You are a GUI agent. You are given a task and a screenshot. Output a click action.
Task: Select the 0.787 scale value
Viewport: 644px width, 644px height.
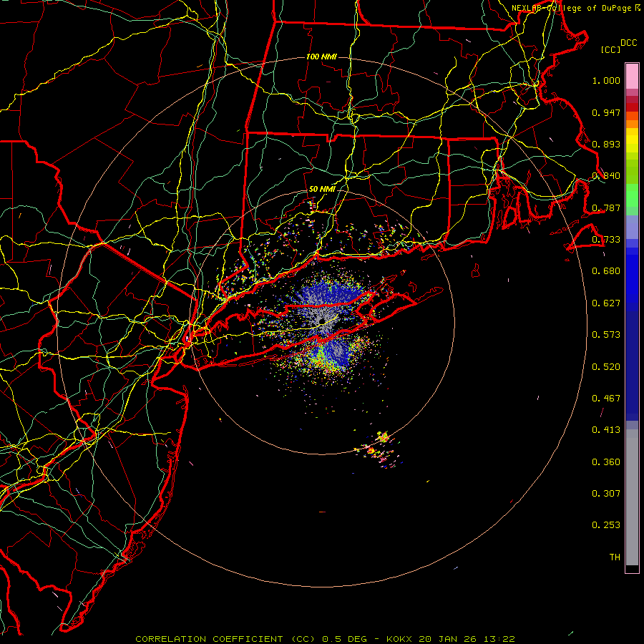(606, 208)
